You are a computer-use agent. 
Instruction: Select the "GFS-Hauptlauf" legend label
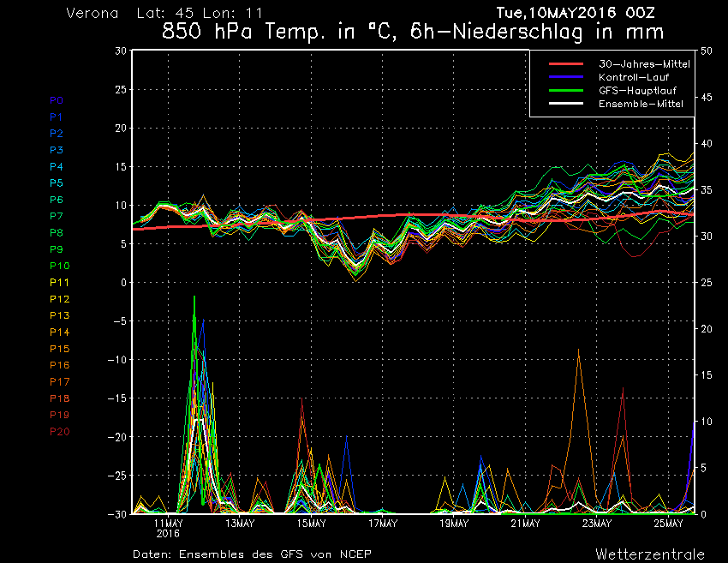[x=637, y=91]
